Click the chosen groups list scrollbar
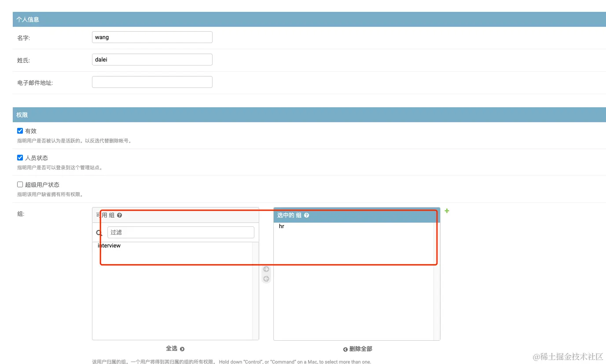Image resolution: width=606 pixels, height=364 pixels. tap(437, 281)
